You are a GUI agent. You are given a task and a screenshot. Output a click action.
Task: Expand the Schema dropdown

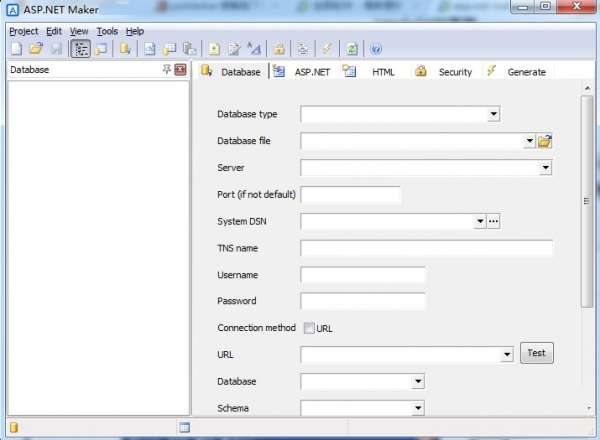tap(418, 408)
